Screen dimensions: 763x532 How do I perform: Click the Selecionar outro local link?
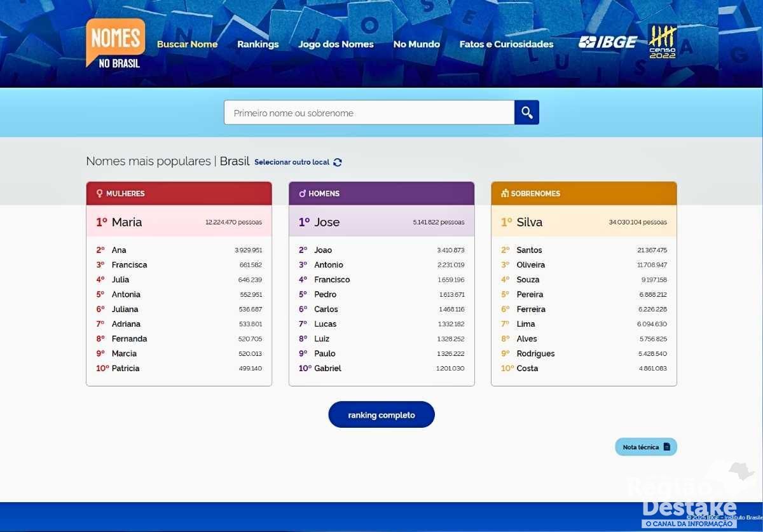(x=292, y=162)
